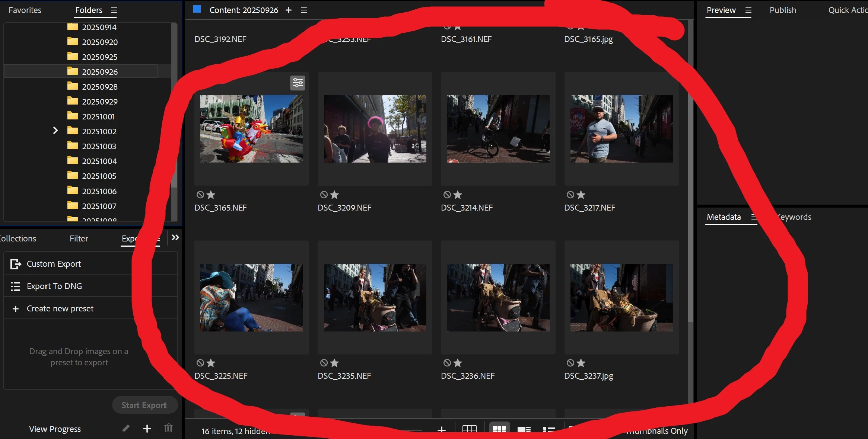Add new export preset plus icon
The height and width of the screenshot is (439, 868).
tap(147, 429)
